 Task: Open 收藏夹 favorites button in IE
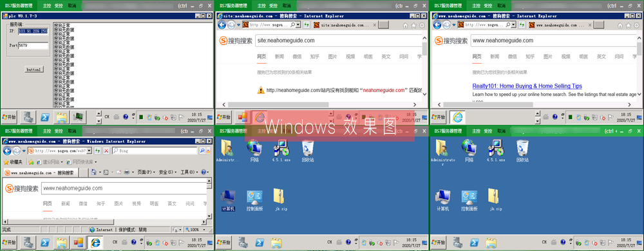point(14,162)
